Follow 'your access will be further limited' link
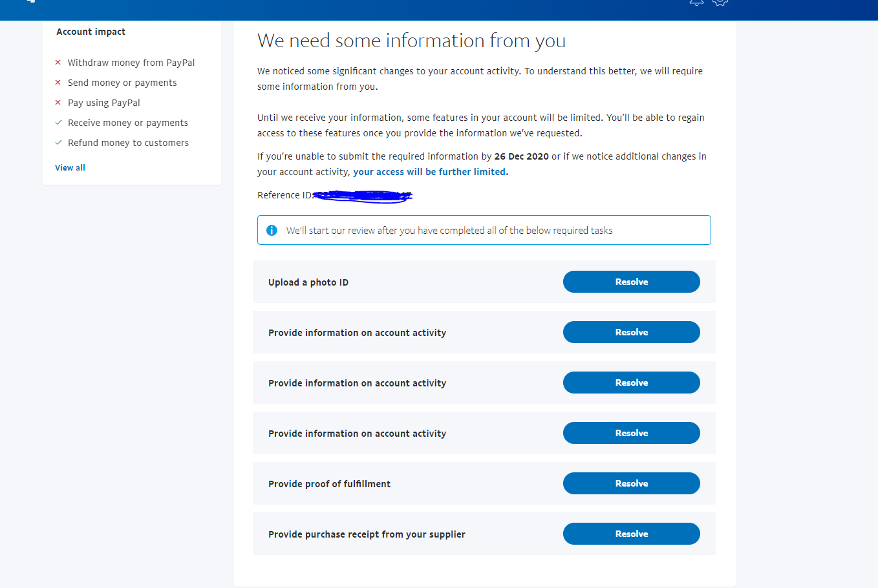 [x=431, y=172]
